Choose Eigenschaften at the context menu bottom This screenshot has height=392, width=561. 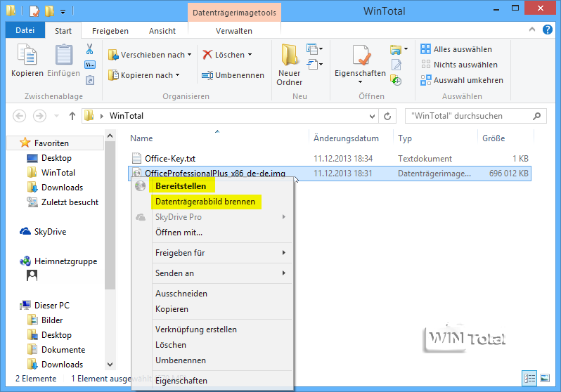[x=181, y=381]
